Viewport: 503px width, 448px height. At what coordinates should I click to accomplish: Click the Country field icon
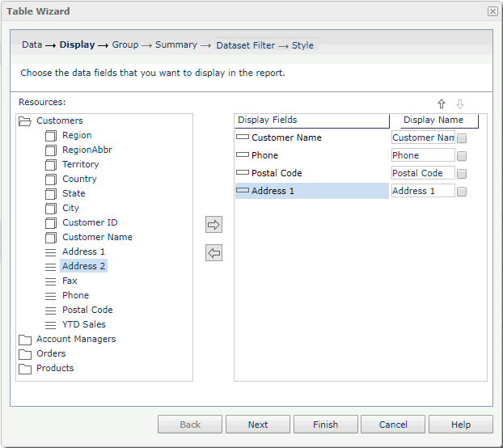pyautogui.click(x=51, y=180)
